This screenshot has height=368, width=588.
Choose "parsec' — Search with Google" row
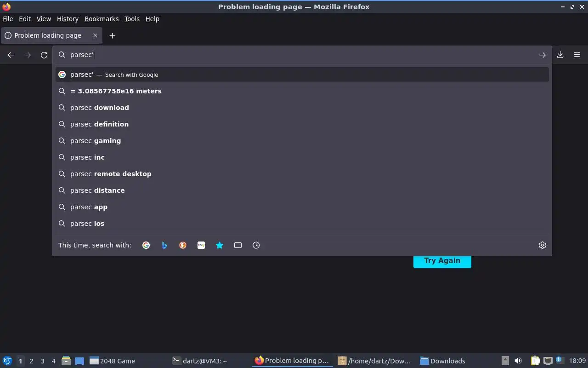[302, 75]
